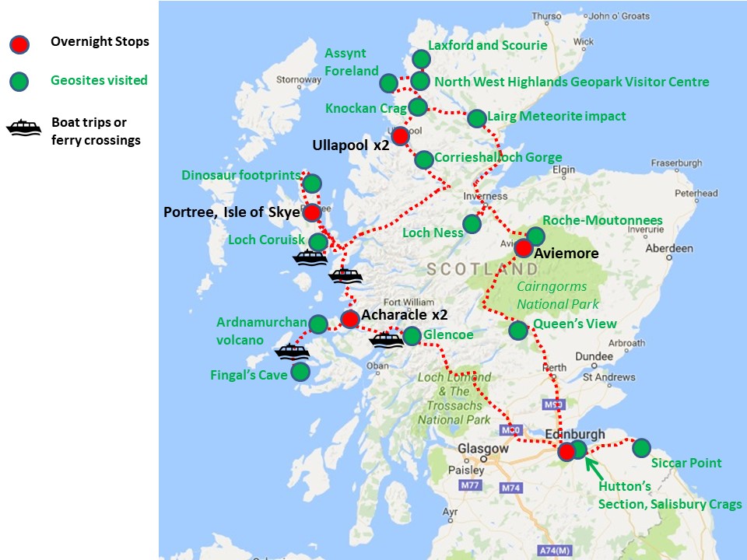Click the Lairg Meteorite impact green marker
This screenshot has height=560, width=747.
tap(477, 118)
